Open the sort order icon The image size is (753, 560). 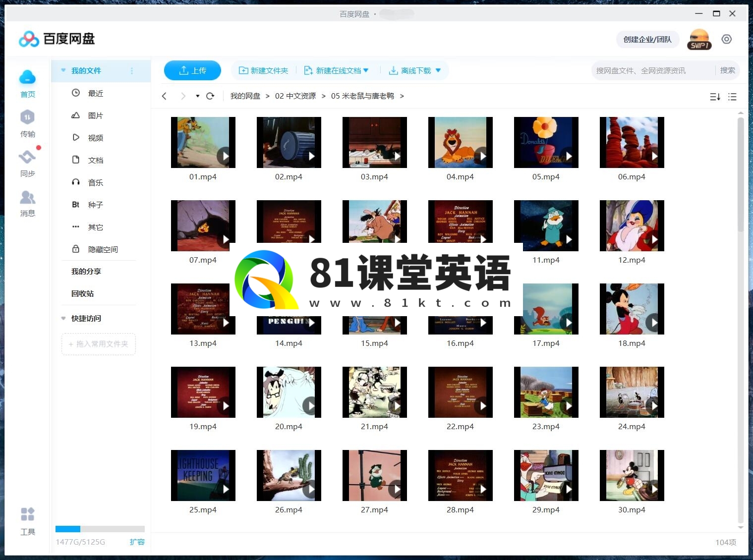pyautogui.click(x=715, y=97)
